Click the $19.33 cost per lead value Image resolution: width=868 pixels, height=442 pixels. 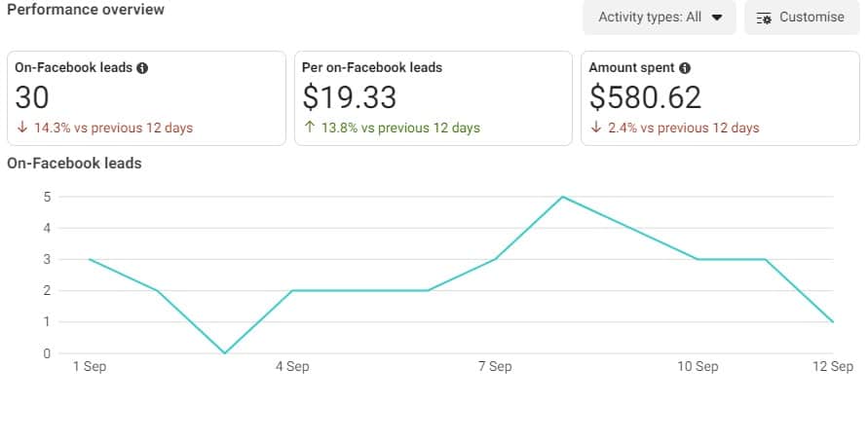coord(350,97)
